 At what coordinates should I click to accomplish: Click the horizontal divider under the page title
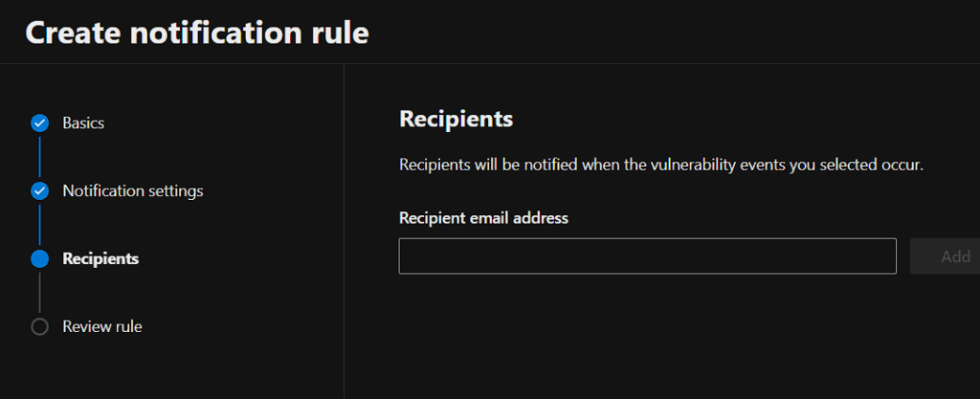[490, 64]
